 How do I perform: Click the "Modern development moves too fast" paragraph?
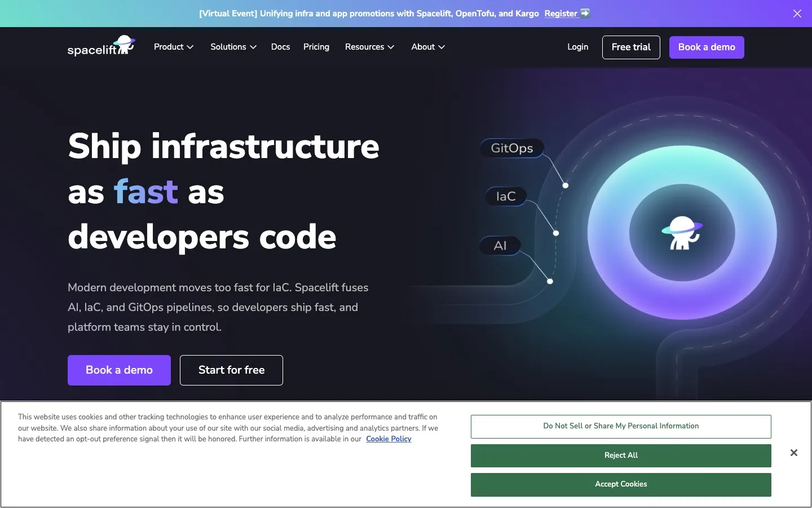click(218, 307)
